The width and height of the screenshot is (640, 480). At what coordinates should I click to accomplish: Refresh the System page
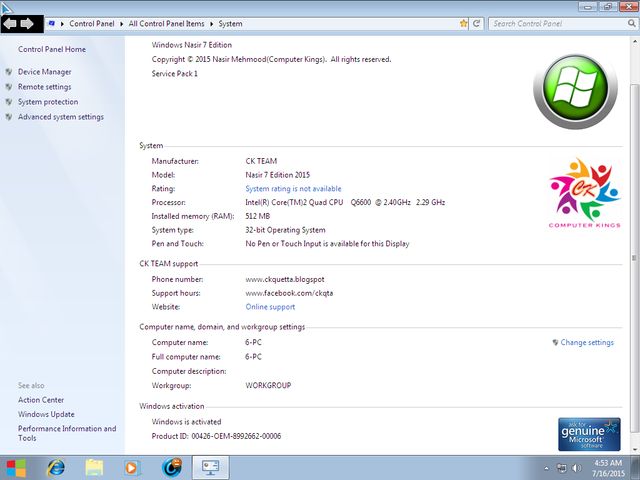click(476, 24)
